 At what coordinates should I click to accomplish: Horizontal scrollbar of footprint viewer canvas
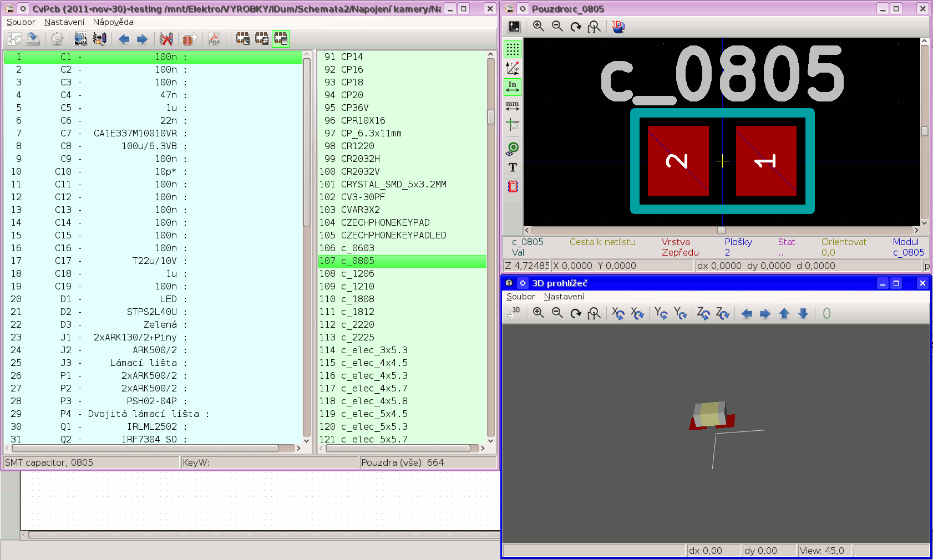pos(721,230)
